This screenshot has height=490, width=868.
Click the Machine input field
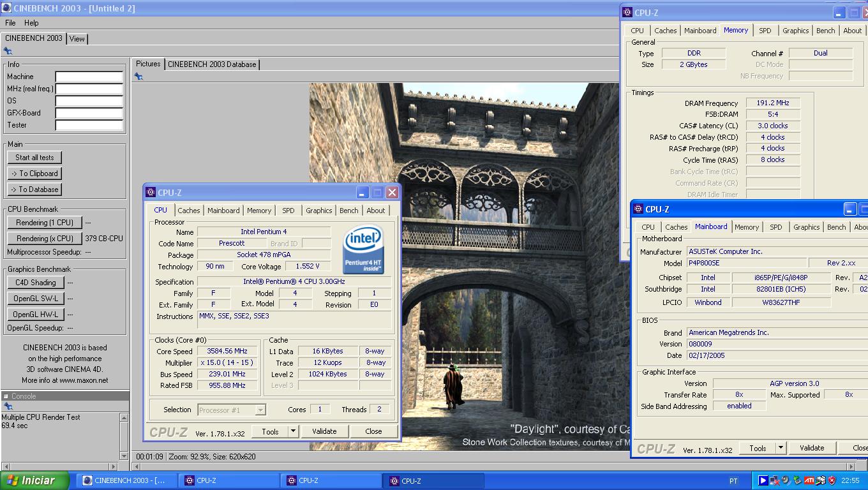pos(89,77)
